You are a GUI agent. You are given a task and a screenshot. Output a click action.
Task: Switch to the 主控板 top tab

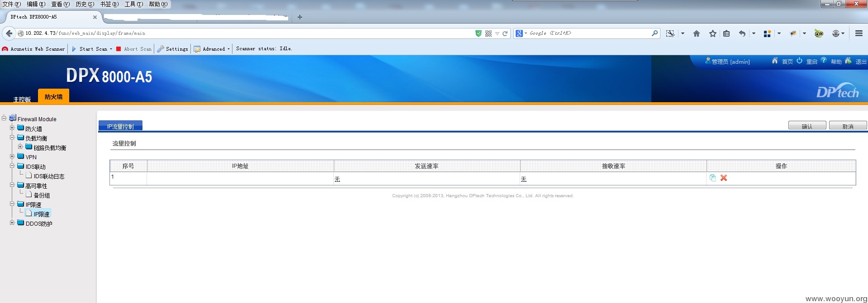22,99
